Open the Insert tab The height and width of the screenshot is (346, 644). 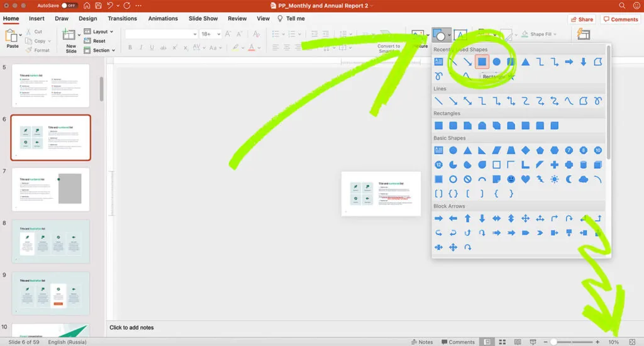point(36,18)
